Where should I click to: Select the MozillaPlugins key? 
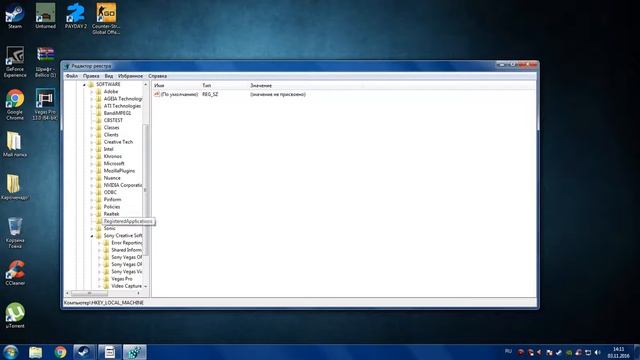(x=119, y=171)
